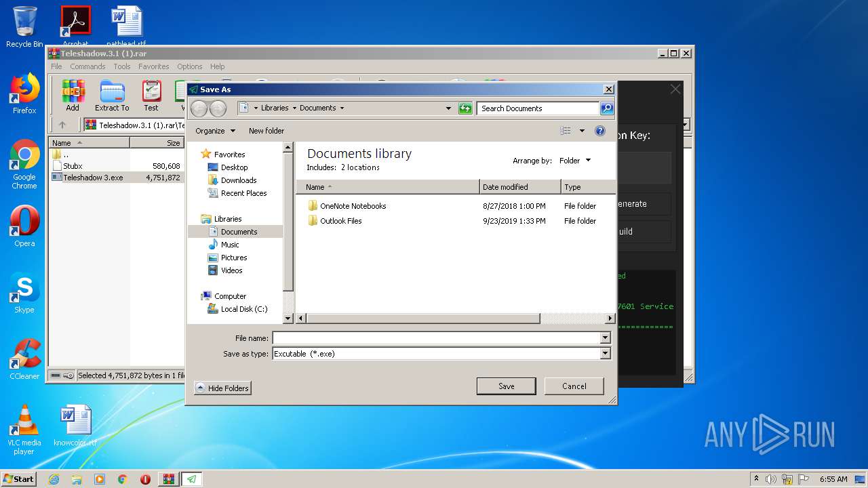Screen dimensions: 868x488
Task: Go up one level in WinRAR
Action: [x=62, y=125]
